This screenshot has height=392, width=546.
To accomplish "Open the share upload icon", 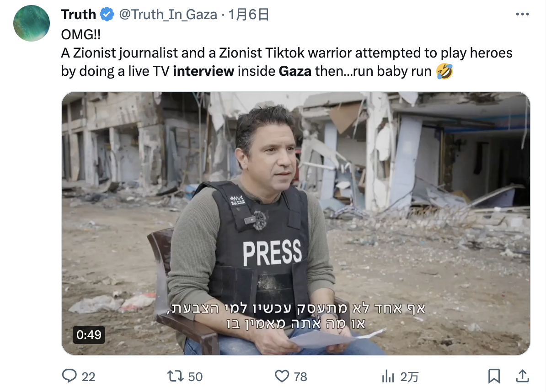I will point(522,376).
